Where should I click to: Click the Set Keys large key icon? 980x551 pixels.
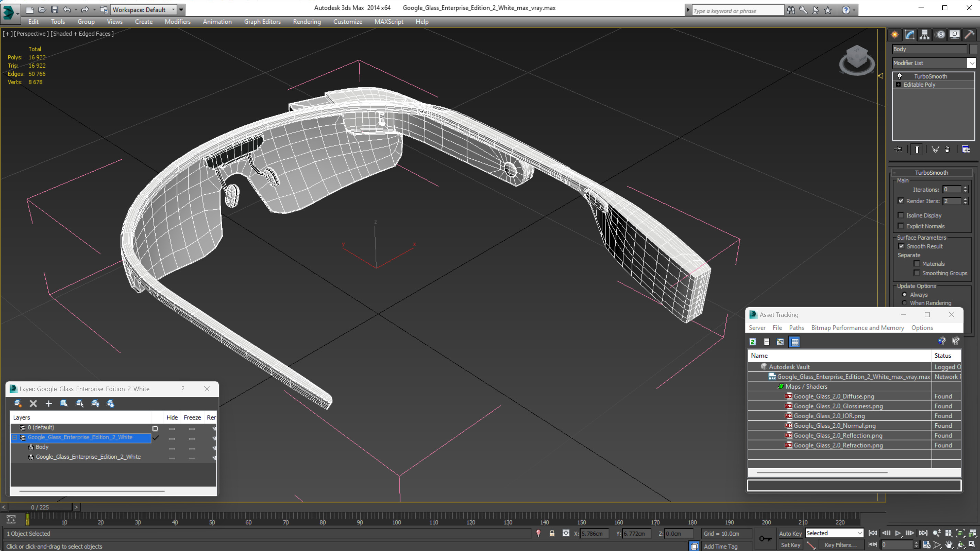point(765,538)
